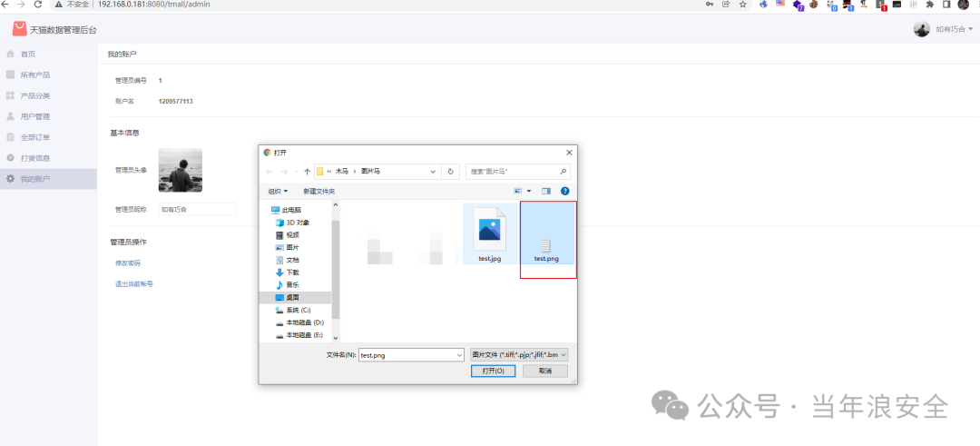
Task: Select 本地磁盘 (E:) in the tree
Action: pos(299,336)
